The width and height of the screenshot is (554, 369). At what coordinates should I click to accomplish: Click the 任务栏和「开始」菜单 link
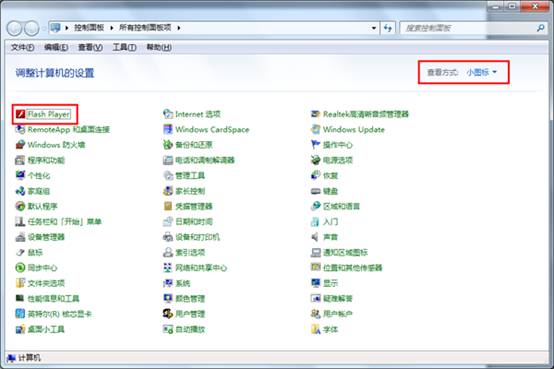(x=65, y=222)
